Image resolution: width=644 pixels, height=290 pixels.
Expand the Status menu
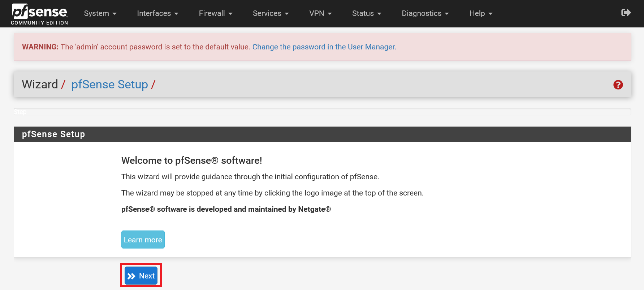point(367,13)
